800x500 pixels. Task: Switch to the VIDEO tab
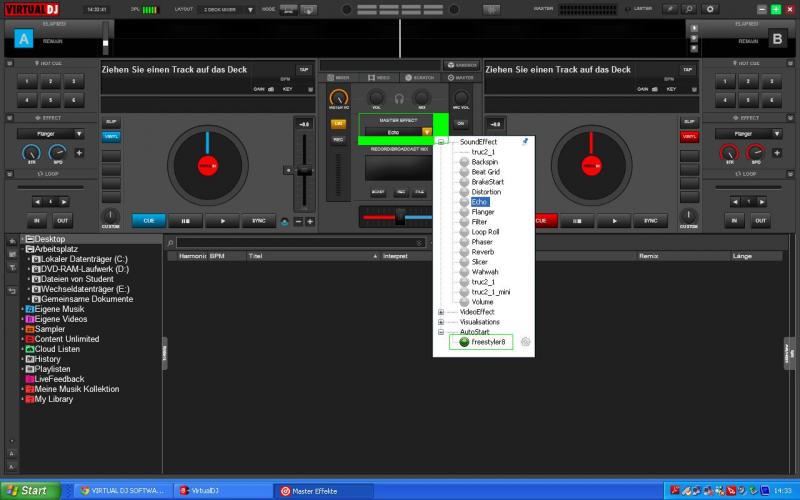(379, 78)
